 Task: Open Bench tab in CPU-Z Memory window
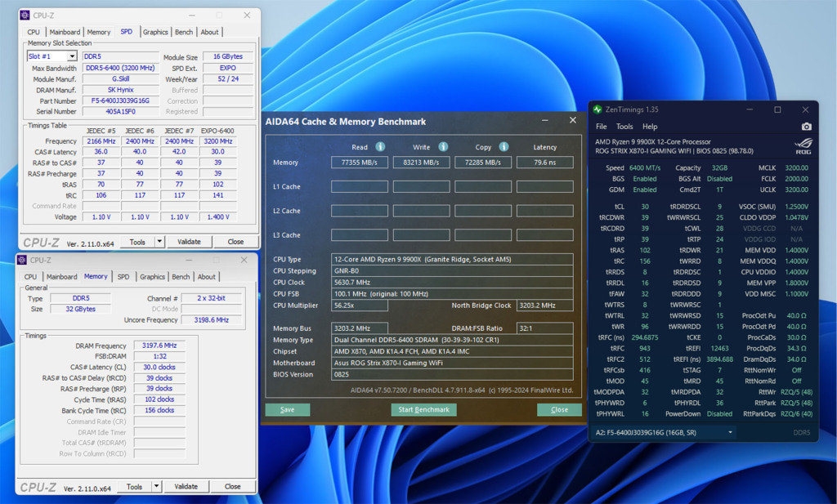181,277
